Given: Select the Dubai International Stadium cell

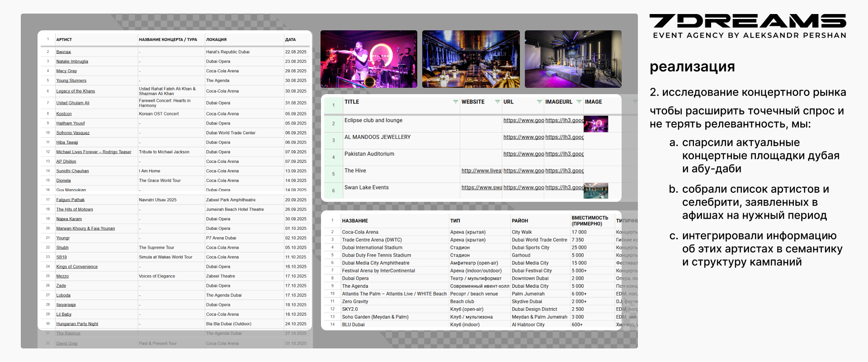Looking at the screenshot, I should (394, 248).
